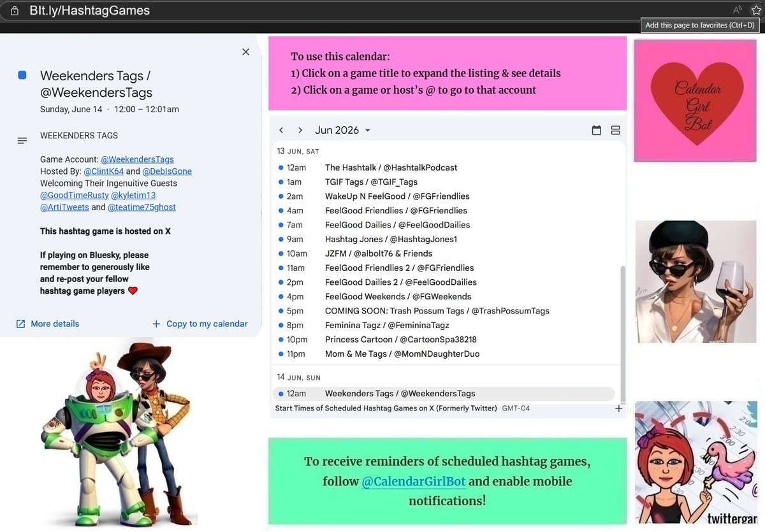Open the @WeekendersTags game account link
This screenshot has height=532, width=765.
137,159
